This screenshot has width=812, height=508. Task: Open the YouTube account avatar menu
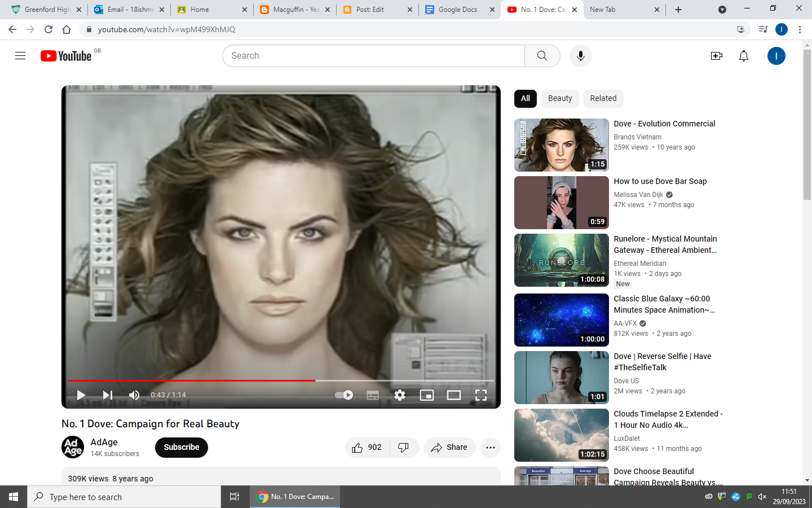tap(776, 56)
